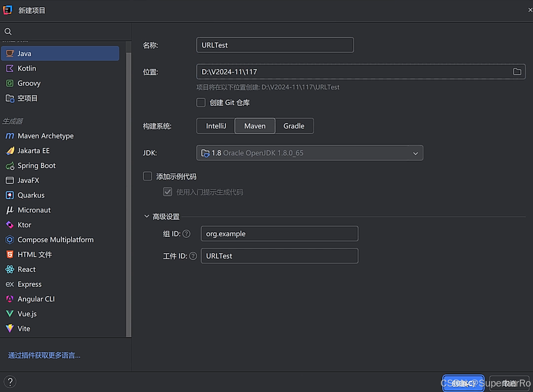Tick the 添加示例代码 checkbox
Viewport: 533px width, 392px height.
coord(147,176)
